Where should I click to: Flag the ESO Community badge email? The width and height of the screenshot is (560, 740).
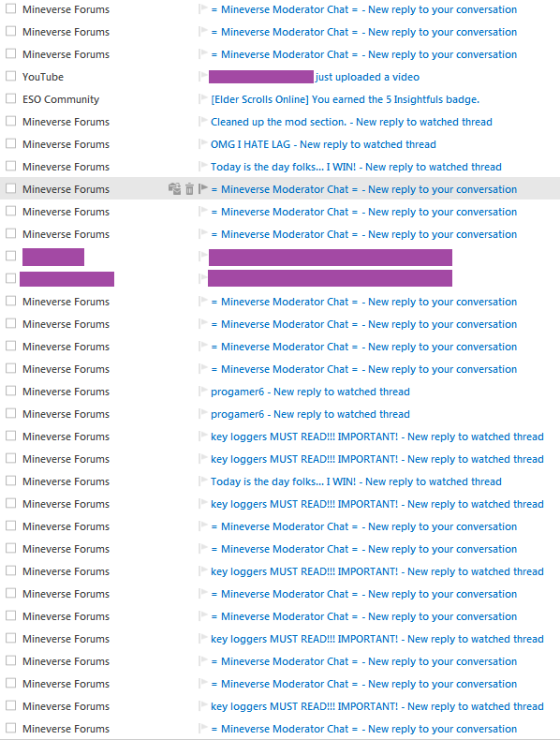(x=203, y=99)
